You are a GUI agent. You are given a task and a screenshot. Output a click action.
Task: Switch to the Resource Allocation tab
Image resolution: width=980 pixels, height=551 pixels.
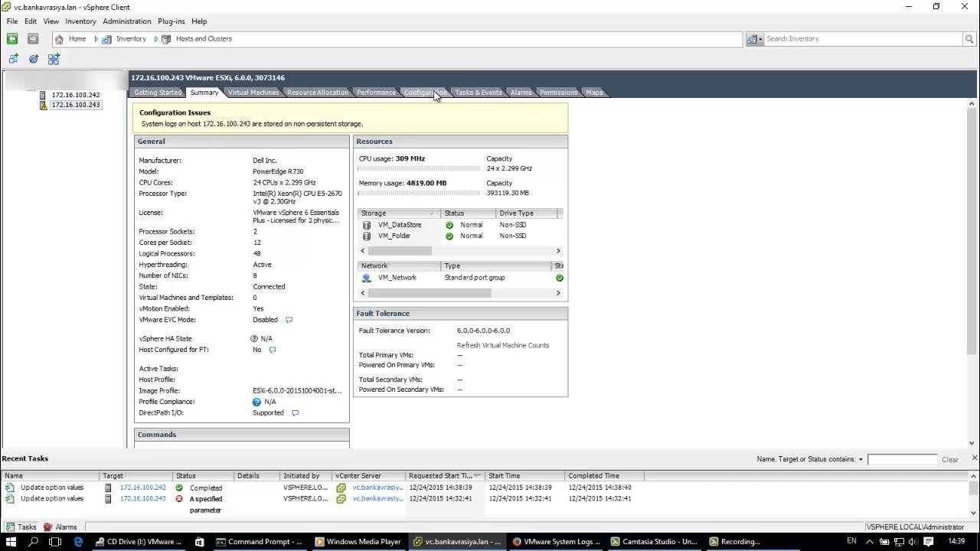[x=318, y=93]
